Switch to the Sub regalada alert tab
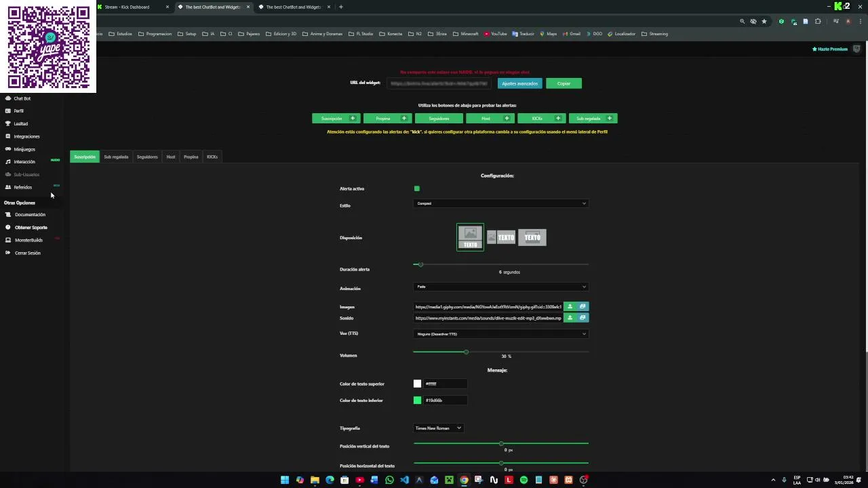The image size is (868, 488). [x=116, y=157]
